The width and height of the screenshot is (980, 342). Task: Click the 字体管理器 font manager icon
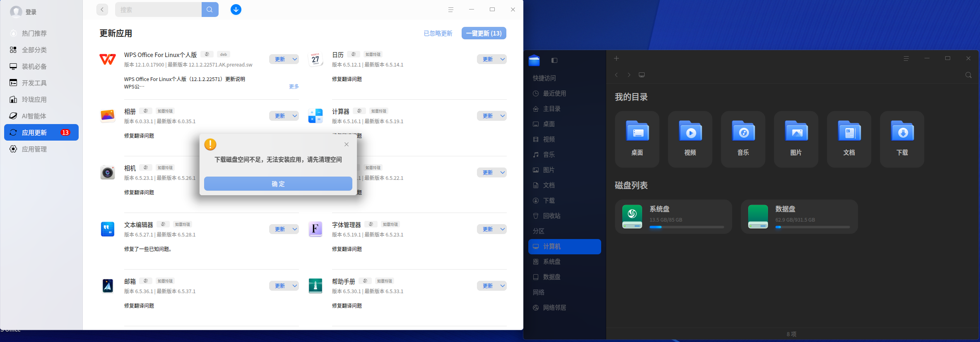(x=315, y=229)
